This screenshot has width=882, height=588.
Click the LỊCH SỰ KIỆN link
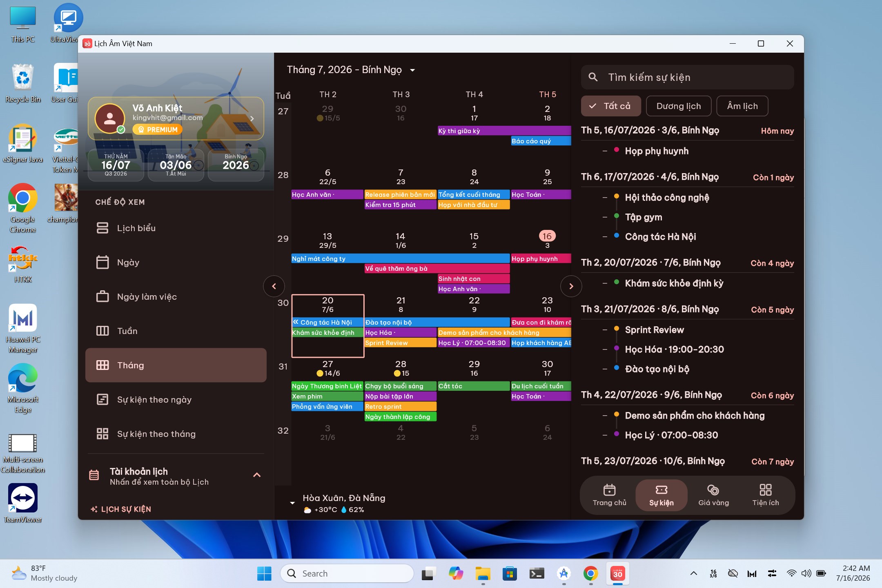coord(121,509)
